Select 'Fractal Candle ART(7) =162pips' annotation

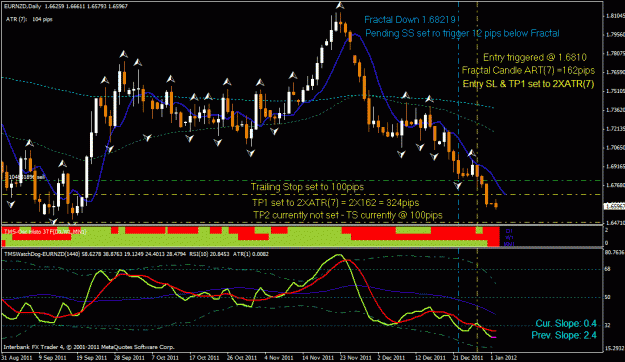point(528,71)
